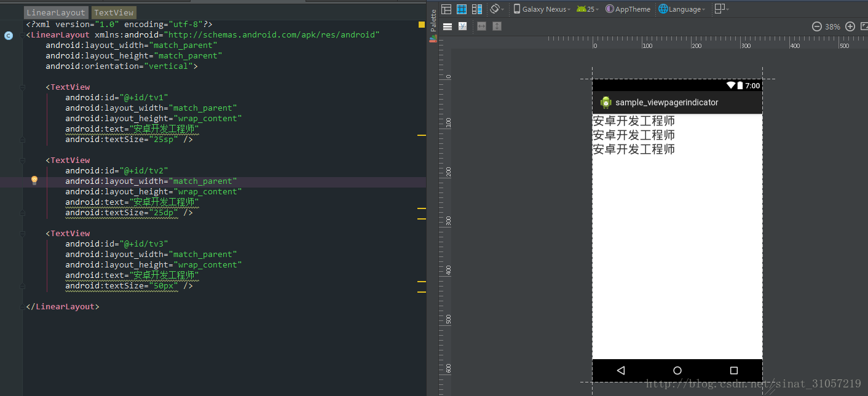Screen dimensions: 868x396
Task: Select the bottommost 安卓开发工程师 preview text
Action: coord(634,149)
